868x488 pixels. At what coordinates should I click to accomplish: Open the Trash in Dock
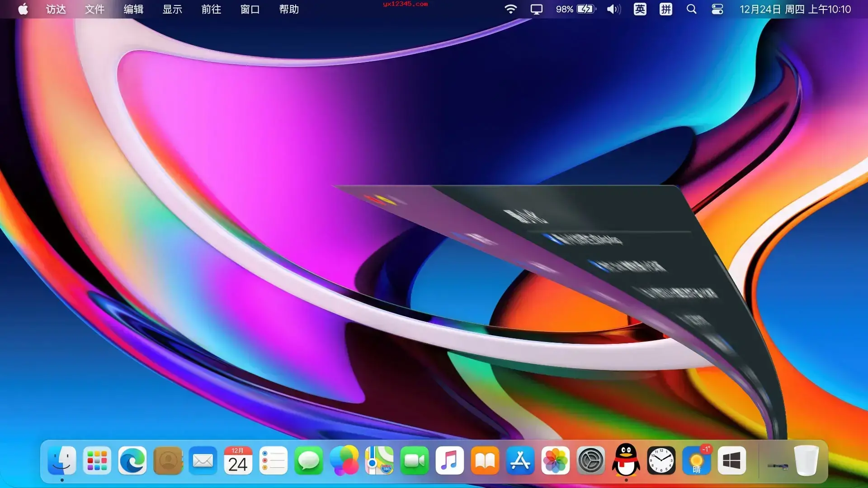[x=807, y=460]
